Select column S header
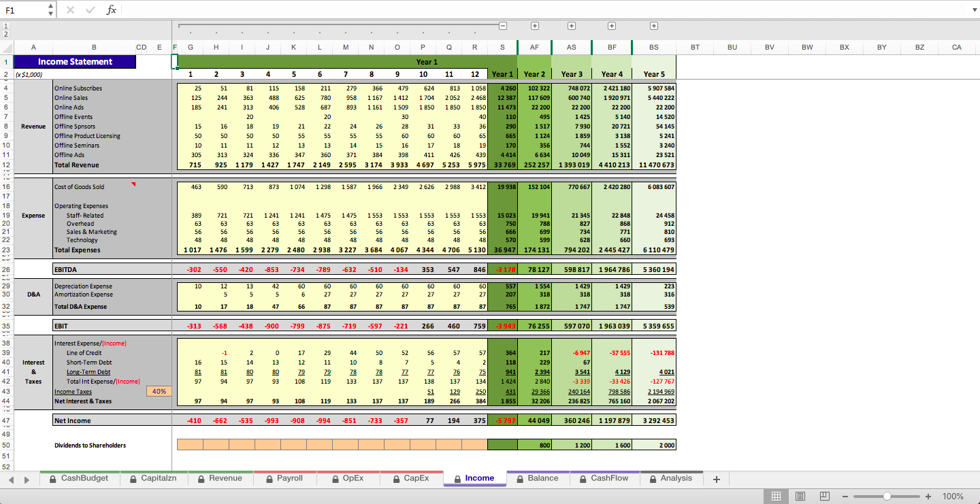The height and width of the screenshot is (504, 980). tap(502, 47)
